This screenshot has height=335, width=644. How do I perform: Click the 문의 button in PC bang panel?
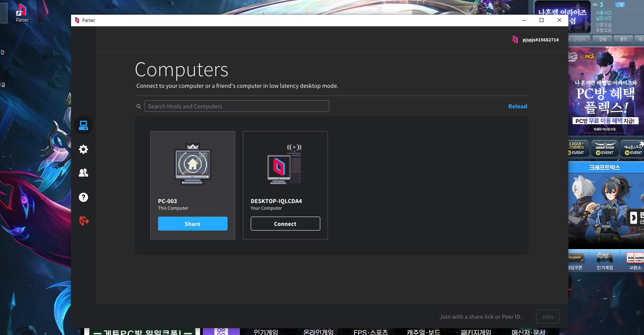(624, 39)
